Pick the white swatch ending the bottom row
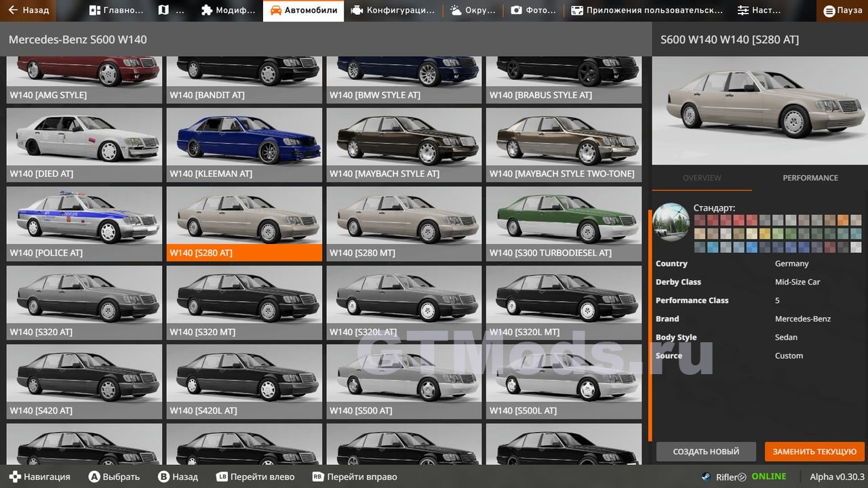 [856, 247]
